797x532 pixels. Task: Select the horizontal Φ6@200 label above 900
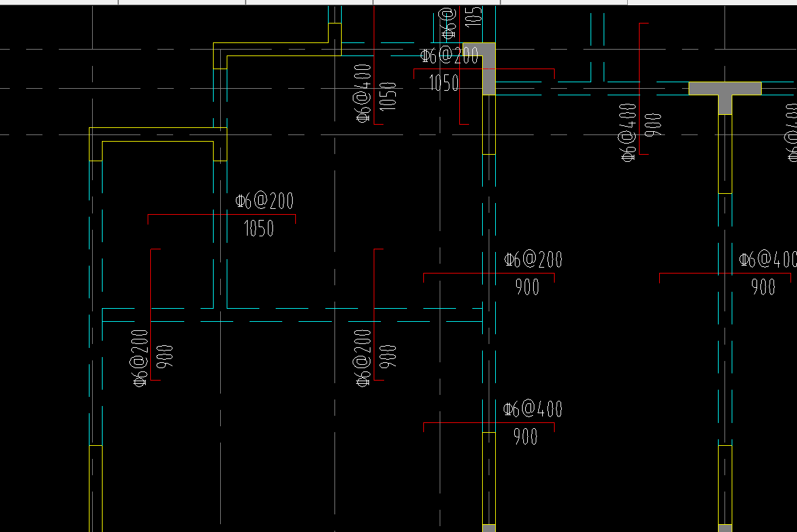(533, 259)
